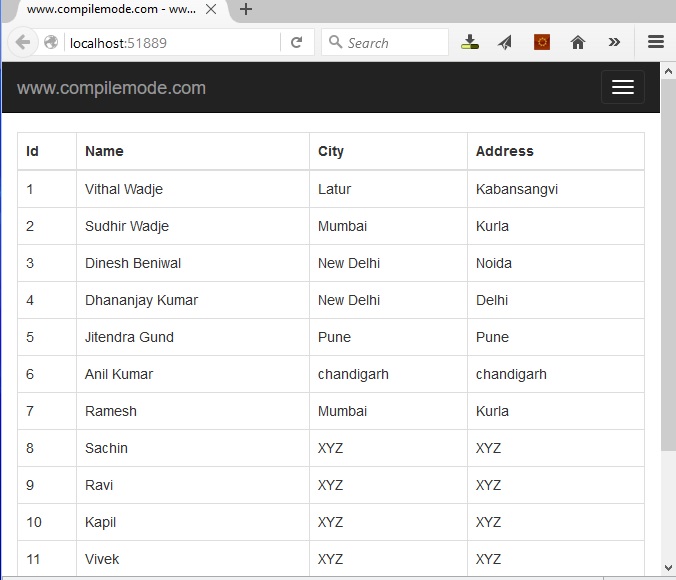Click the Name column header

[x=104, y=151]
